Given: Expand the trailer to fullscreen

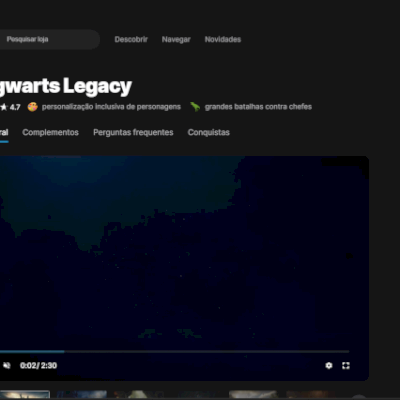Looking at the screenshot, I should click(x=346, y=366).
